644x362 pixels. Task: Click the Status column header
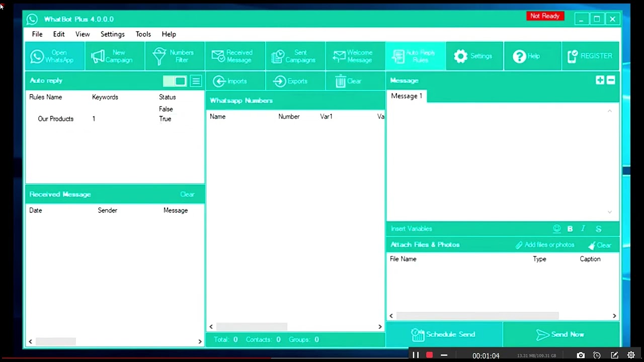[168, 97]
